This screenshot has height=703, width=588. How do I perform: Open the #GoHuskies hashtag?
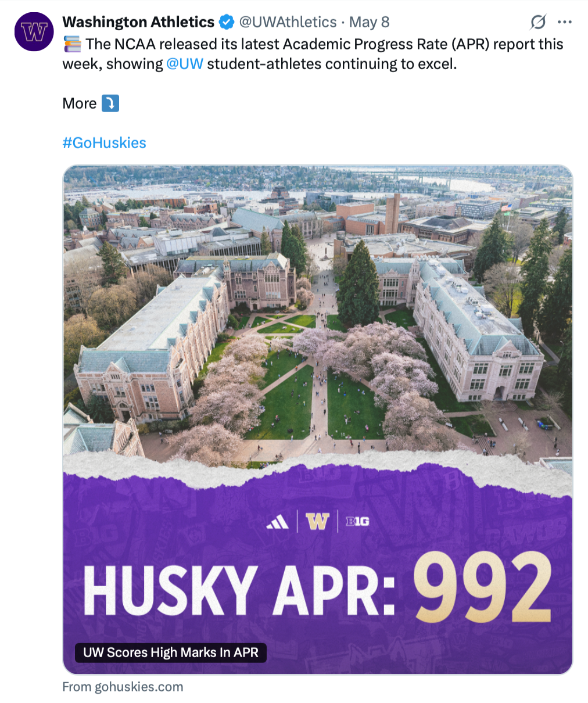[104, 143]
